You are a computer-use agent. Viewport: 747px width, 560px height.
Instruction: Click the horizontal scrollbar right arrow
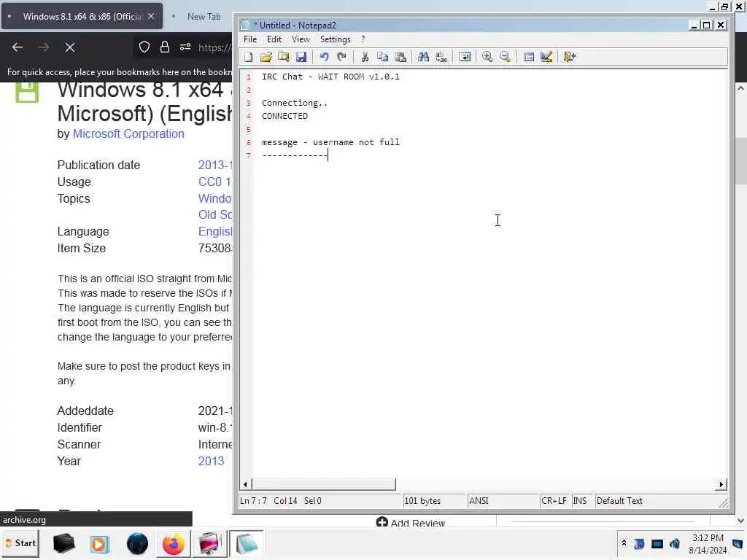point(721,484)
